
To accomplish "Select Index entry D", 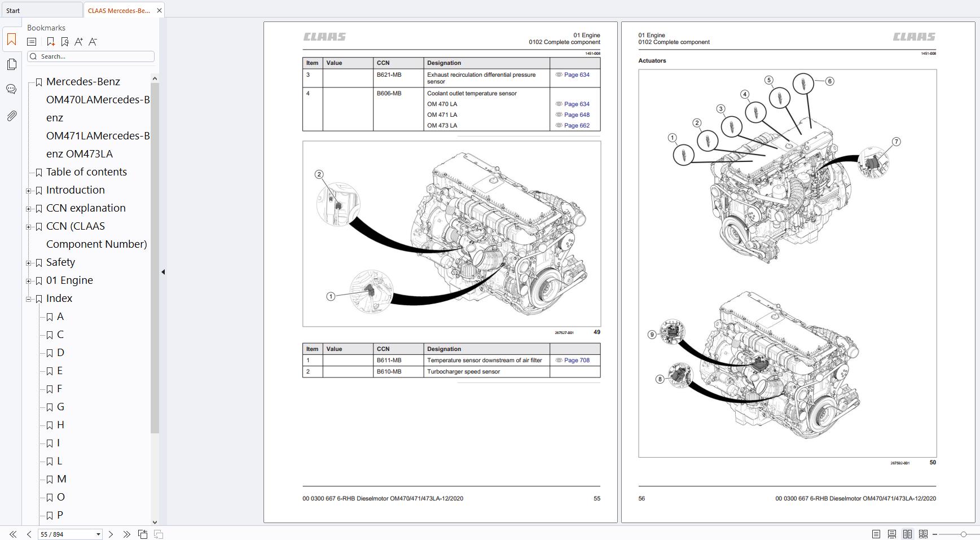I will click(x=60, y=353).
